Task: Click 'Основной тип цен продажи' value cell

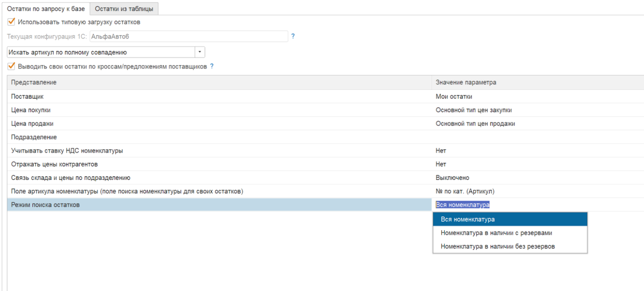Action: coord(475,124)
